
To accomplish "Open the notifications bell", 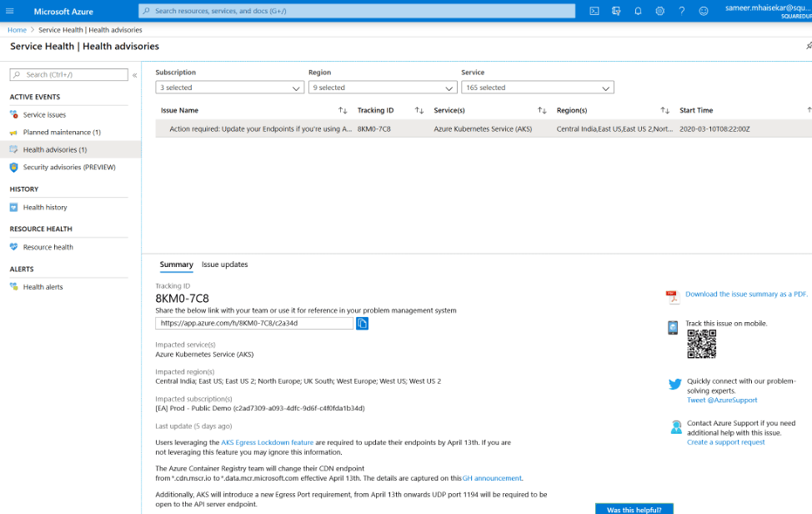I will (x=638, y=11).
